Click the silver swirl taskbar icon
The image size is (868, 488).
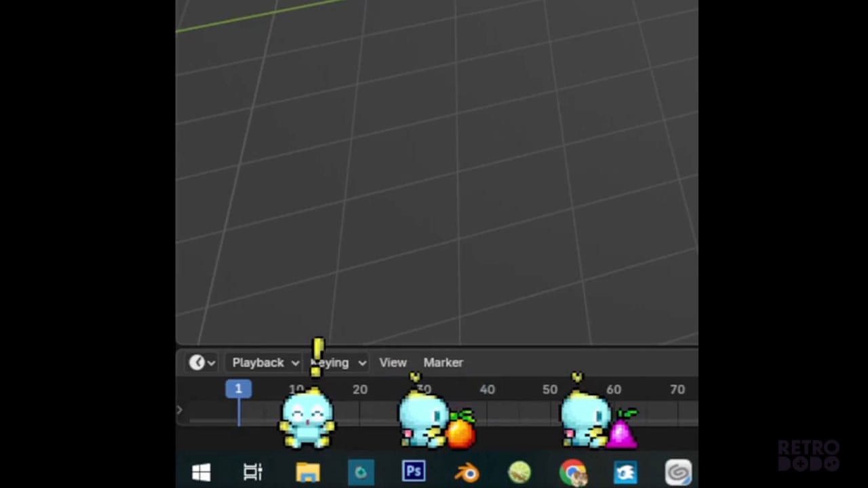678,472
